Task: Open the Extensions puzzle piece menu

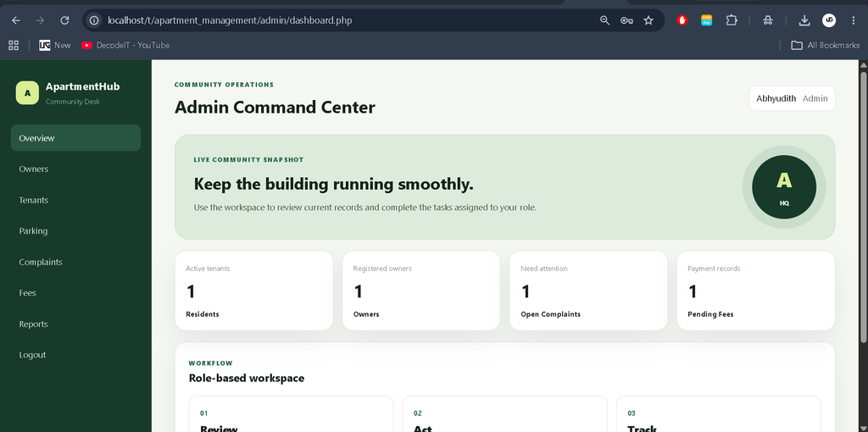Action: (732, 20)
